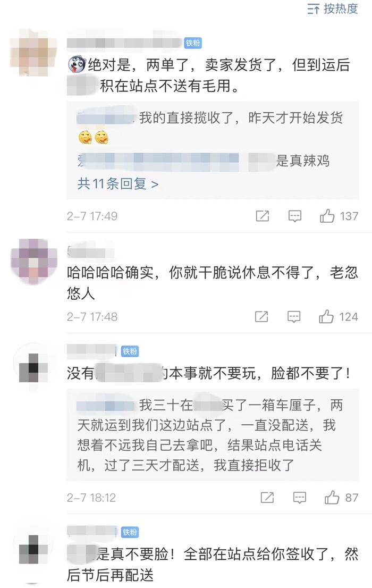
Task: Share the comment posted at 2-7 17:49
Action: pos(262,216)
